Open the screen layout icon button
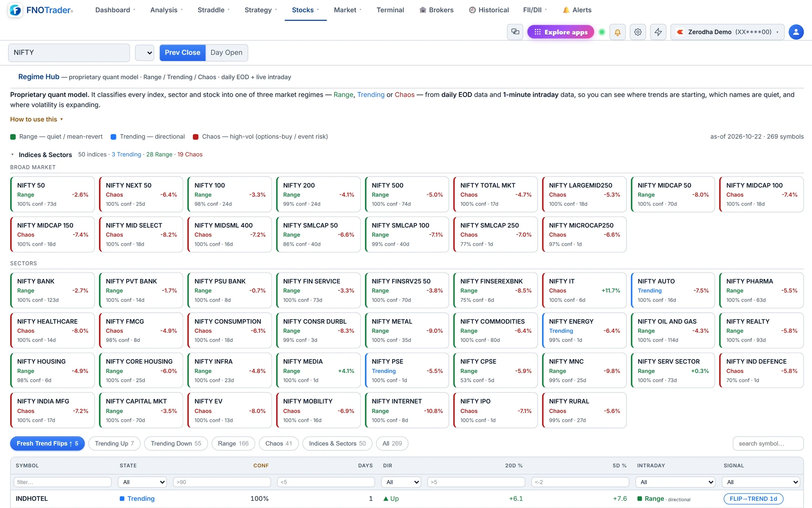The image size is (812, 508). coord(515,32)
